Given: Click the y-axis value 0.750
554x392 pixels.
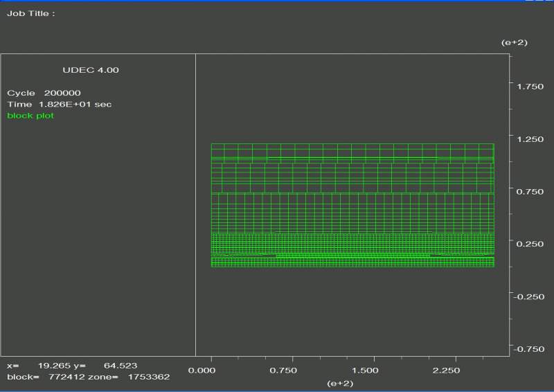Looking at the screenshot, I should point(530,192).
